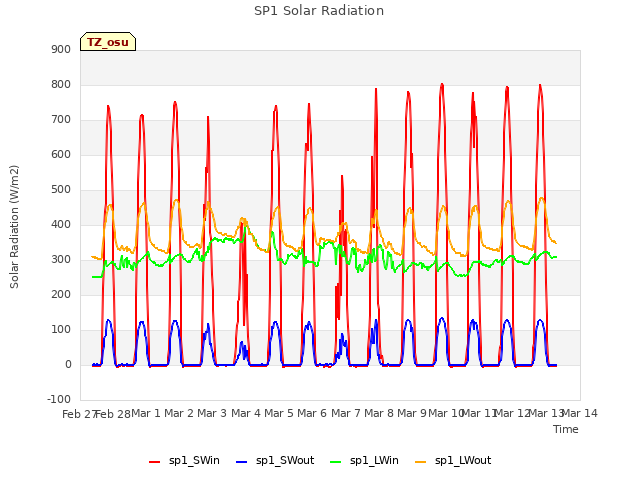Click the Mar 2 x-axis label

pyautogui.click(x=179, y=413)
